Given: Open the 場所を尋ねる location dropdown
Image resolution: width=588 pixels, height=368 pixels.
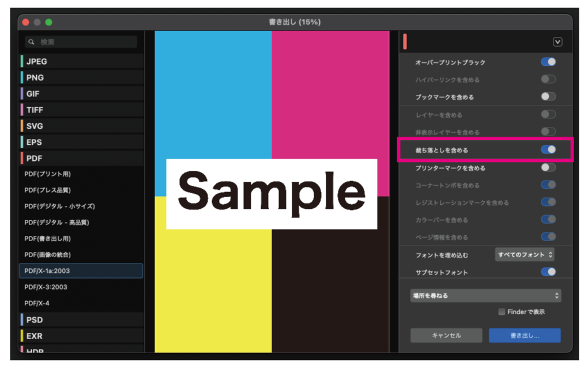Looking at the screenshot, I should [485, 295].
